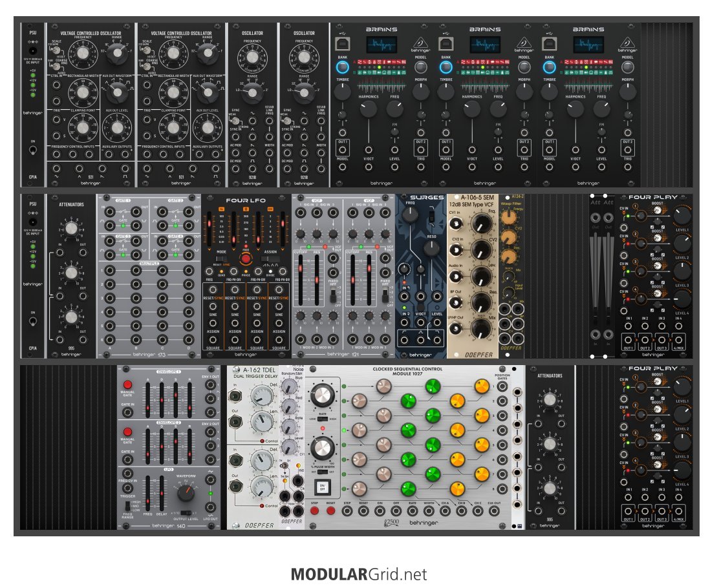Click the MODULARGrid.net logo
Screen dimensions: 719x588
click(x=359, y=574)
